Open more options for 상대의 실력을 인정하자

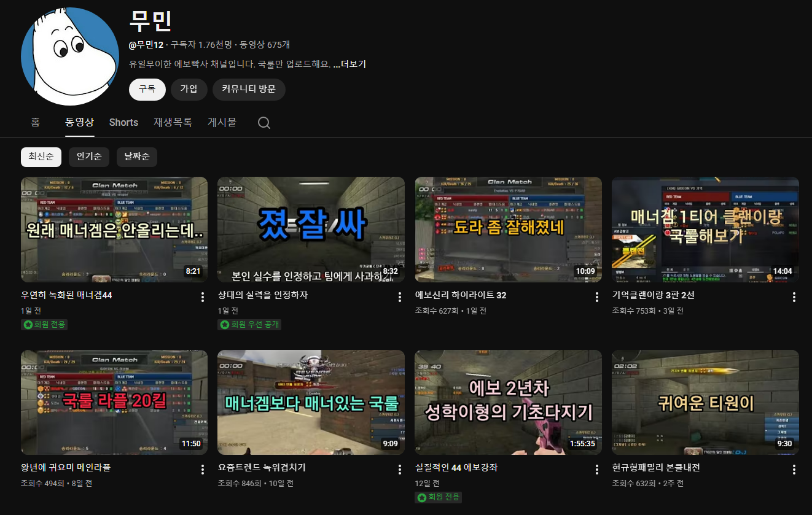click(399, 297)
